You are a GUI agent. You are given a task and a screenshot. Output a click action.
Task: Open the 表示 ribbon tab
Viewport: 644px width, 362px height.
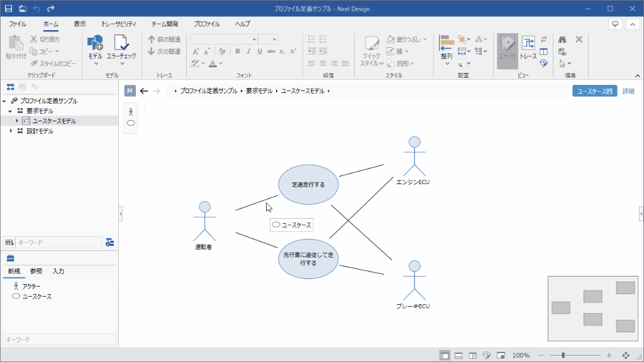[x=80, y=25]
